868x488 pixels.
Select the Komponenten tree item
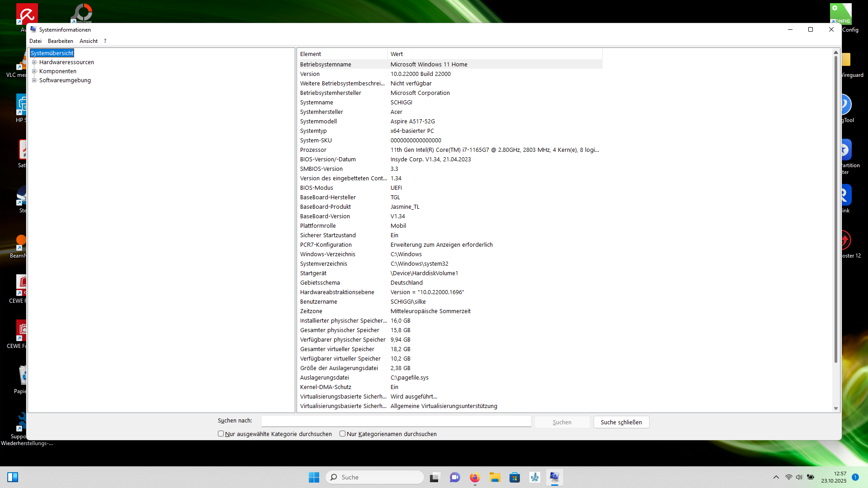click(x=58, y=71)
